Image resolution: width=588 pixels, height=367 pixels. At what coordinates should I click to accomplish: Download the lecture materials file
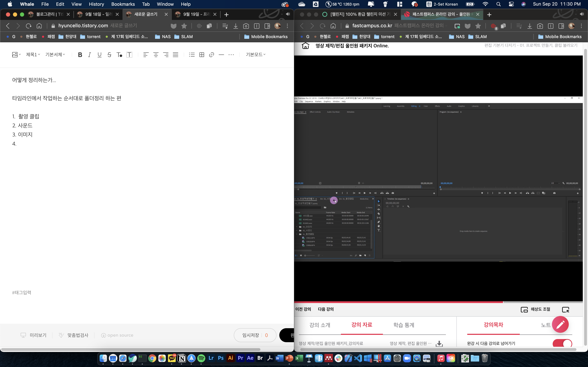pyautogui.click(x=439, y=343)
